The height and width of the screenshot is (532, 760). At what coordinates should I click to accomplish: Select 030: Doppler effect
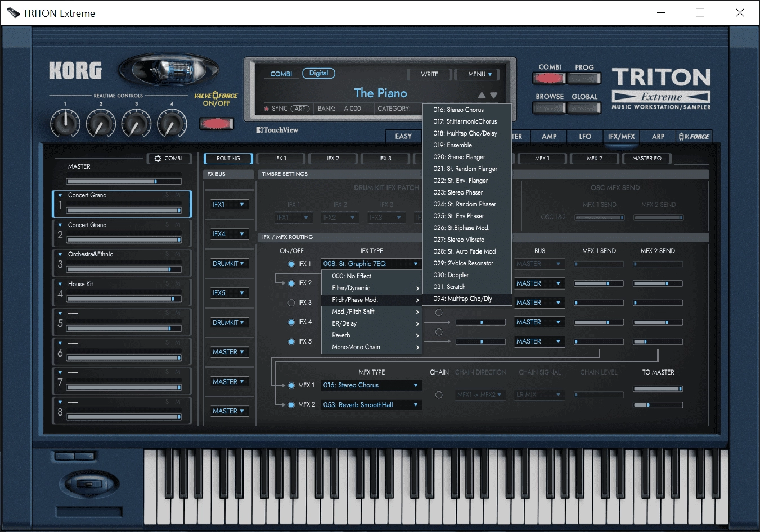tap(467, 275)
